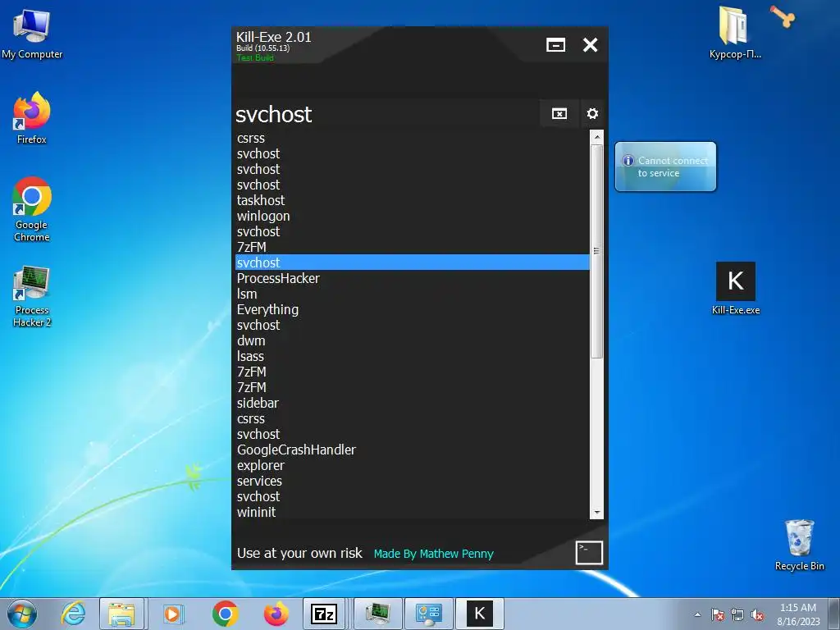The image size is (840, 630).
Task: Switch to the Process Hacker taskbar button
Action: point(377,614)
